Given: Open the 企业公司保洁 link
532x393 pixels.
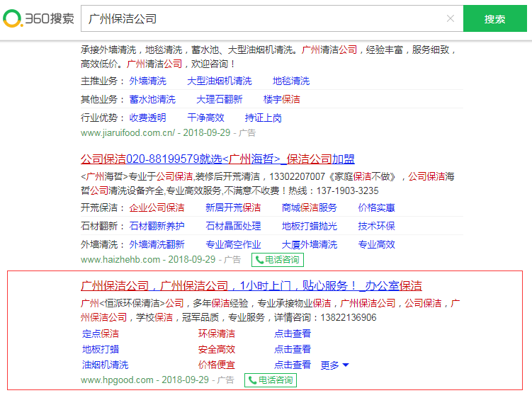Looking at the screenshot, I should coord(157,207).
